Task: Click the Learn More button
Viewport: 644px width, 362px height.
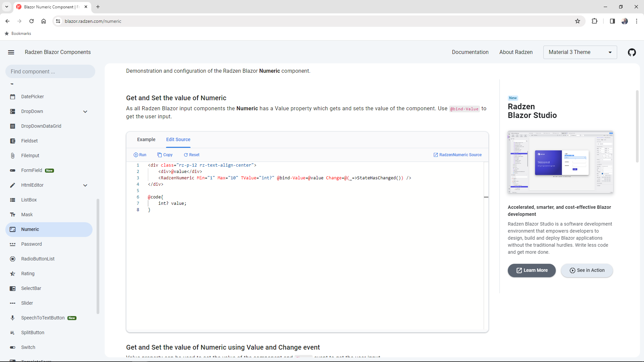Action: [x=532, y=270]
